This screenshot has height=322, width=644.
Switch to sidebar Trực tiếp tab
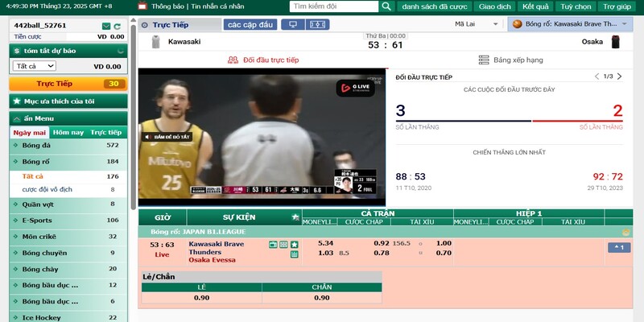106,133
